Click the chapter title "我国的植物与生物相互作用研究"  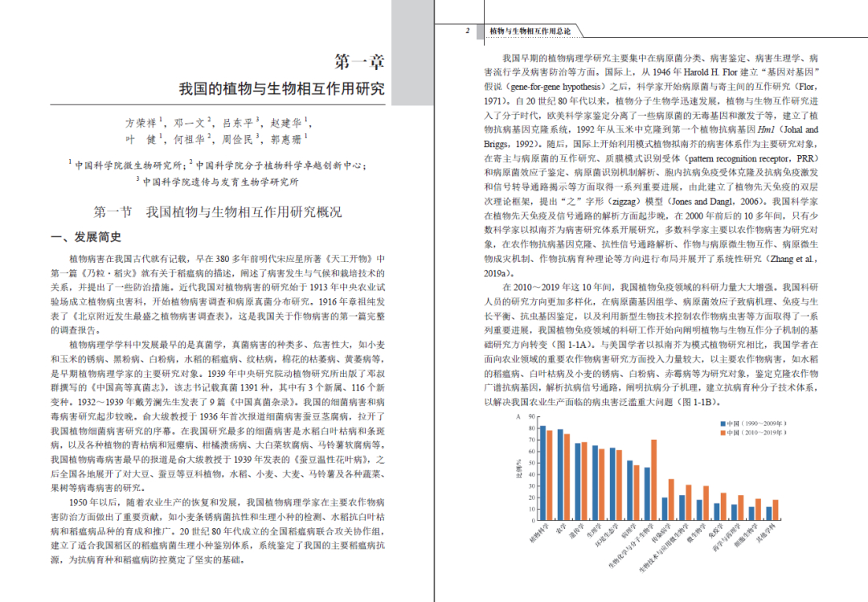[282, 88]
